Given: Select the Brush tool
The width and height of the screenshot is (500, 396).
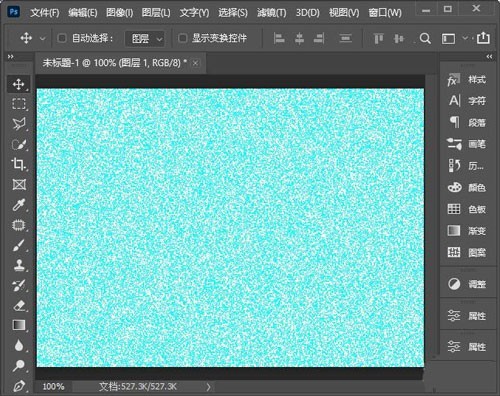Looking at the screenshot, I should 19,246.
